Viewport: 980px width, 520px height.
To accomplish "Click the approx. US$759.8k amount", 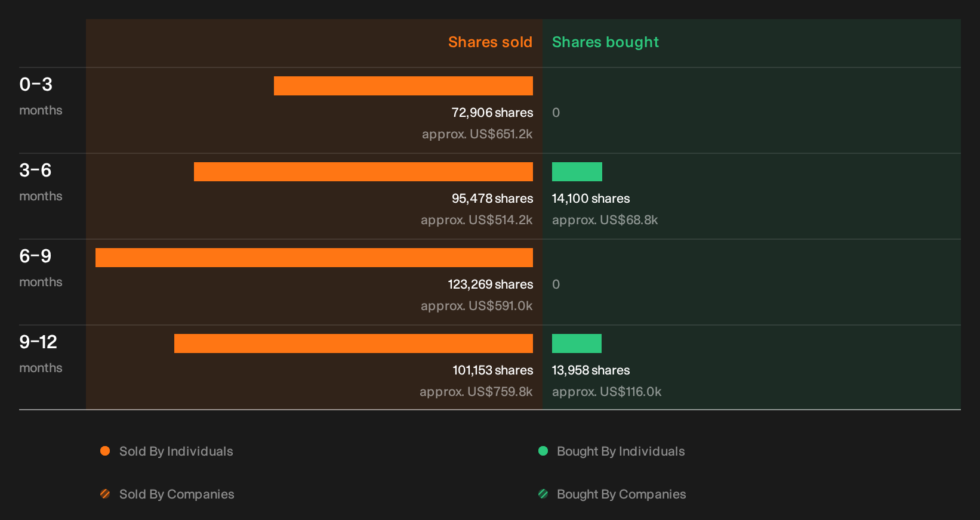I will [476, 392].
